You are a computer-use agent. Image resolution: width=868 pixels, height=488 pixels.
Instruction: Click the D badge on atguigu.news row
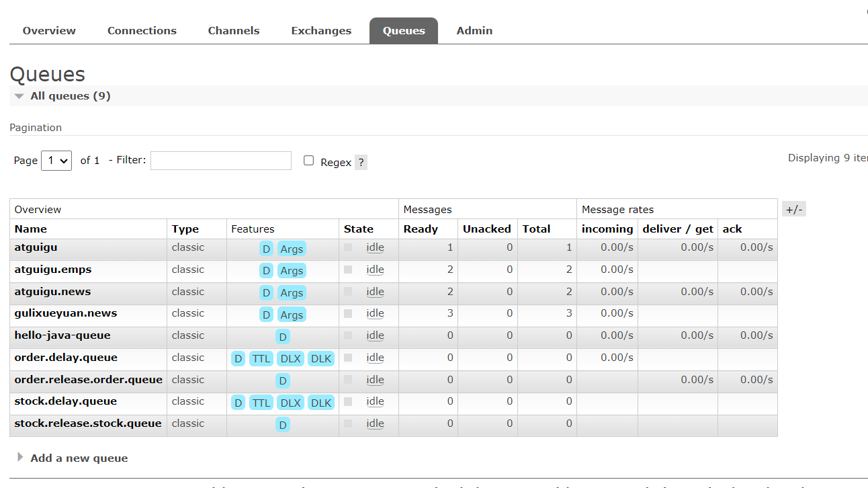click(x=267, y=293)
